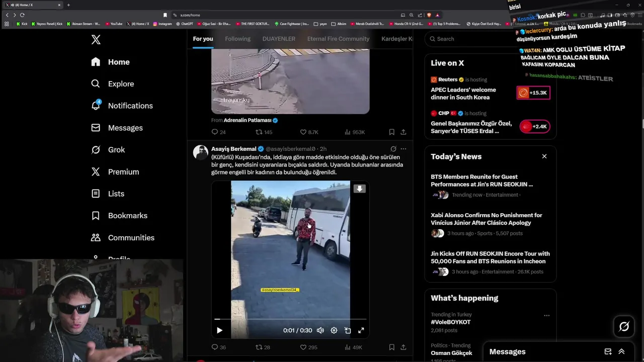Expand the Messages drawer
This screenshot has height=362, width=644.
[621, 351]
